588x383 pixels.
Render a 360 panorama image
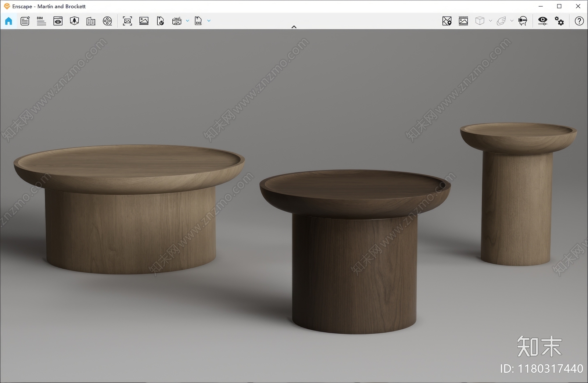[177, 21]
